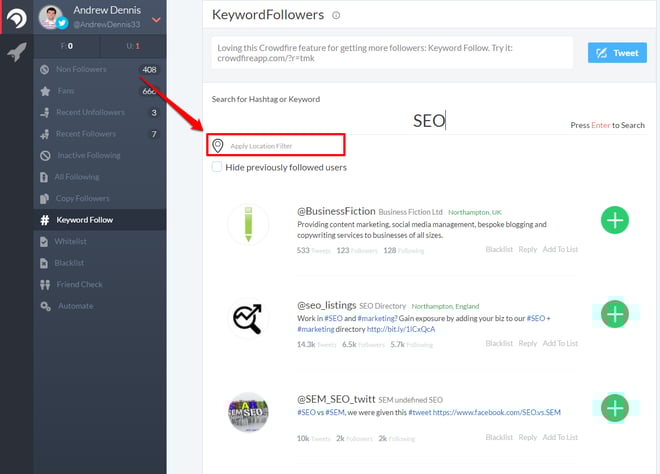660x474 pixels.
Task: Click @seo_listings profile picture
Action: click(x=248, y=319)
